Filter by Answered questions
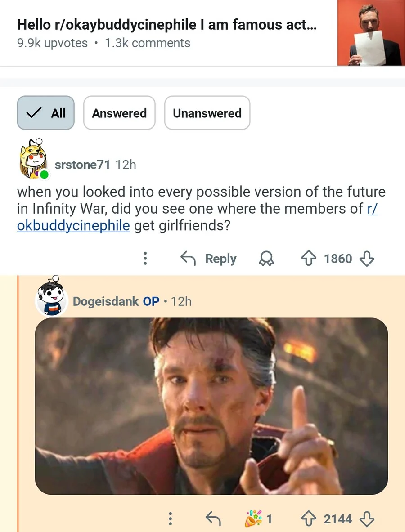The height and width of the screenshot is (532, 405). click(119, 113)
